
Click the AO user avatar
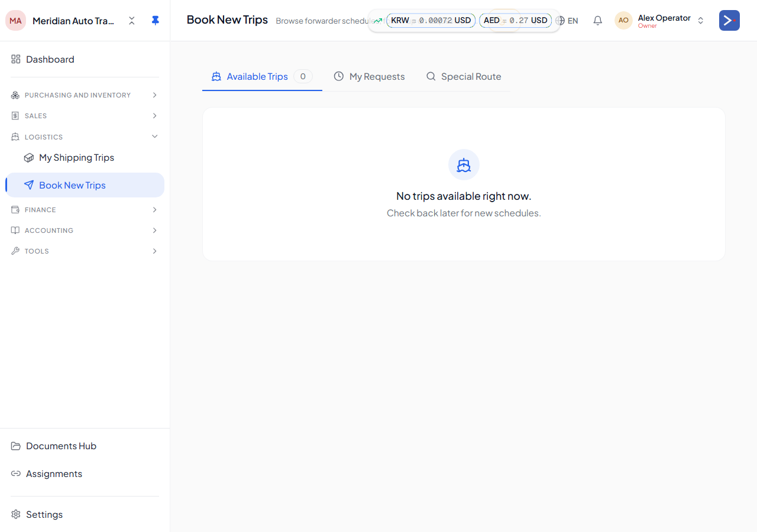(x=623, y=20)
